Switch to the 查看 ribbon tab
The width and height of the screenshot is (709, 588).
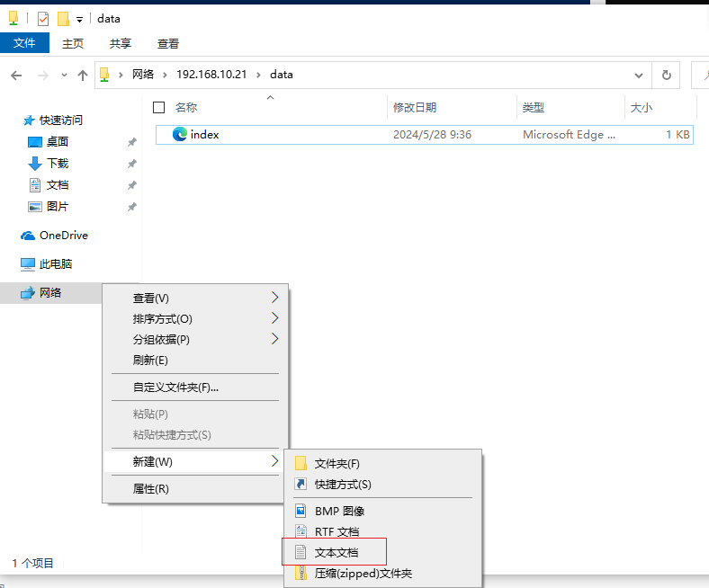[168, 43]
